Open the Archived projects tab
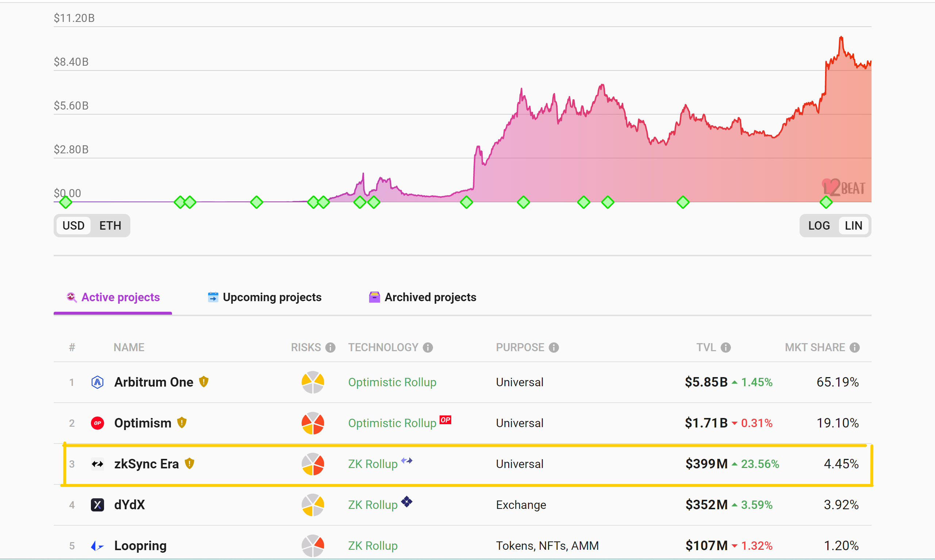Viewport: 935px width, 560px height. (x=423, y=298)
